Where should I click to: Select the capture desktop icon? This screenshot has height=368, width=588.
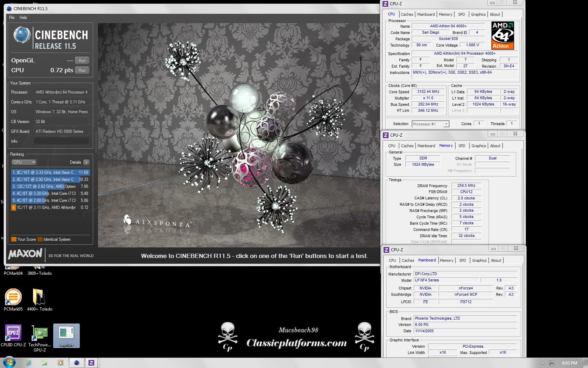(66, 336)
